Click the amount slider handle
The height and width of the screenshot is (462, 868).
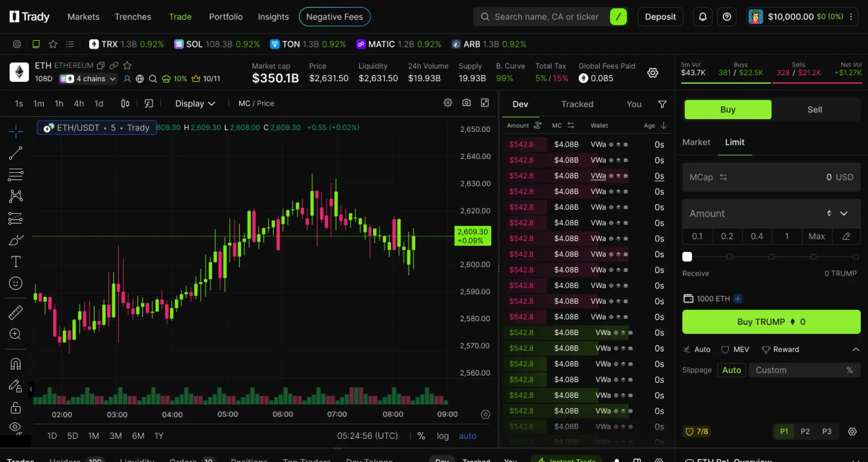click(x=687, y=257)
